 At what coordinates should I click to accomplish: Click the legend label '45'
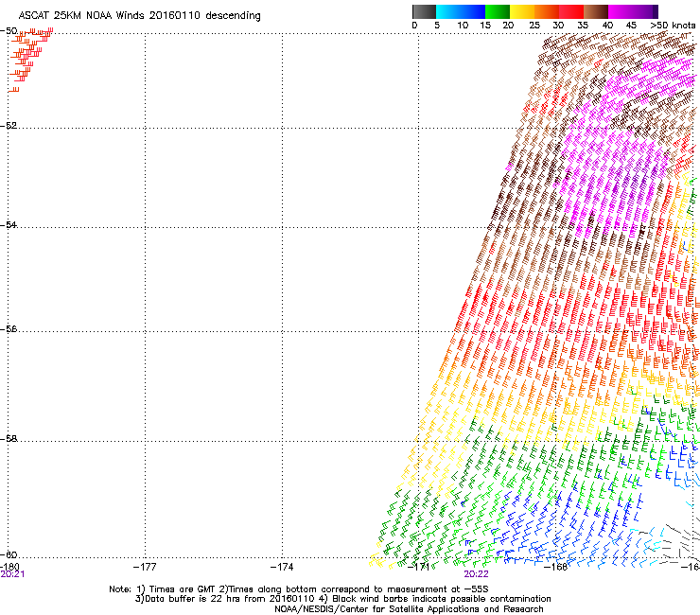[x=631, y=26]
